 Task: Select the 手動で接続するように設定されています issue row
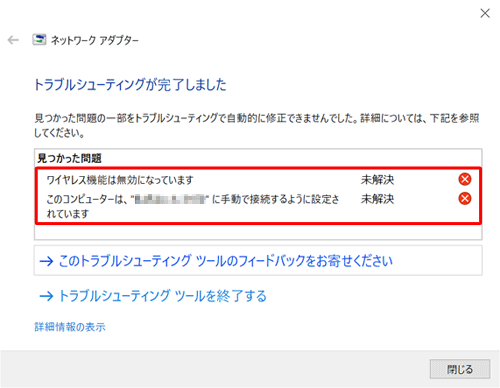coord(258,206)
